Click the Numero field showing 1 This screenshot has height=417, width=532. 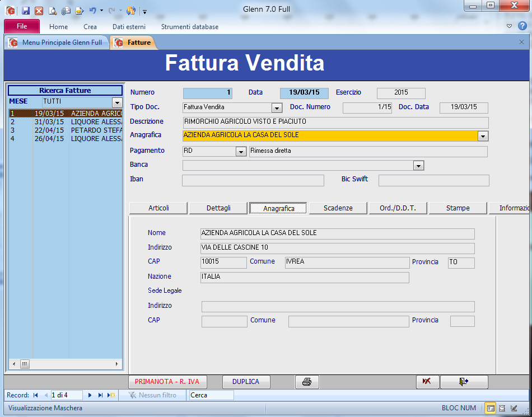point(208,93)
